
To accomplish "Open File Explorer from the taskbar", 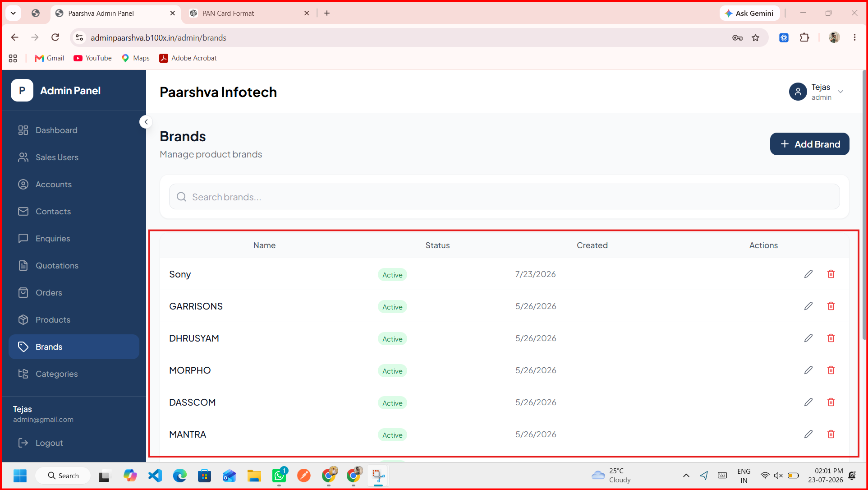I will pos(254,476).
